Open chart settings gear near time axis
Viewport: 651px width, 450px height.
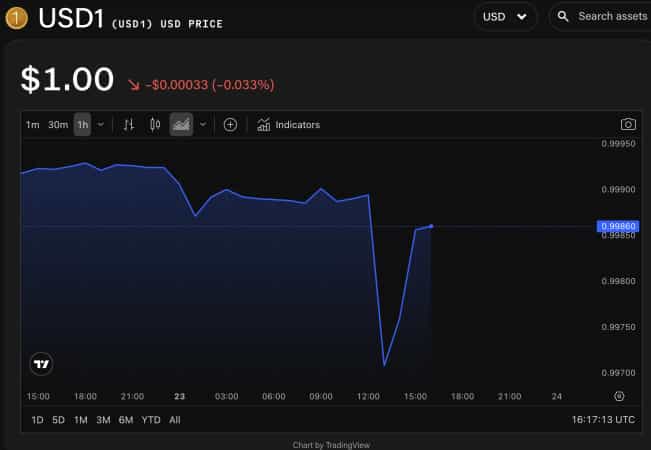pos(619,396)
